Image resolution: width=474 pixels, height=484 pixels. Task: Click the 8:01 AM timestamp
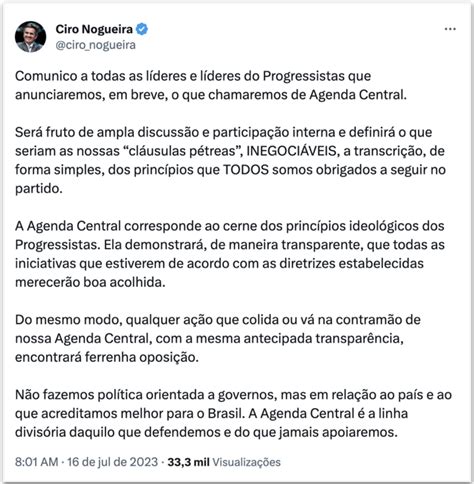tap(37, 462)
